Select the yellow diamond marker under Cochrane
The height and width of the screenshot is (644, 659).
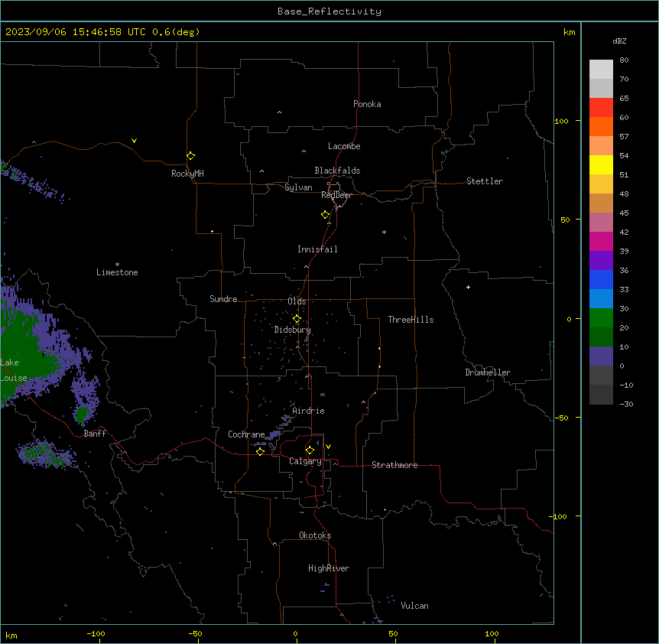[x=260, y=451]
